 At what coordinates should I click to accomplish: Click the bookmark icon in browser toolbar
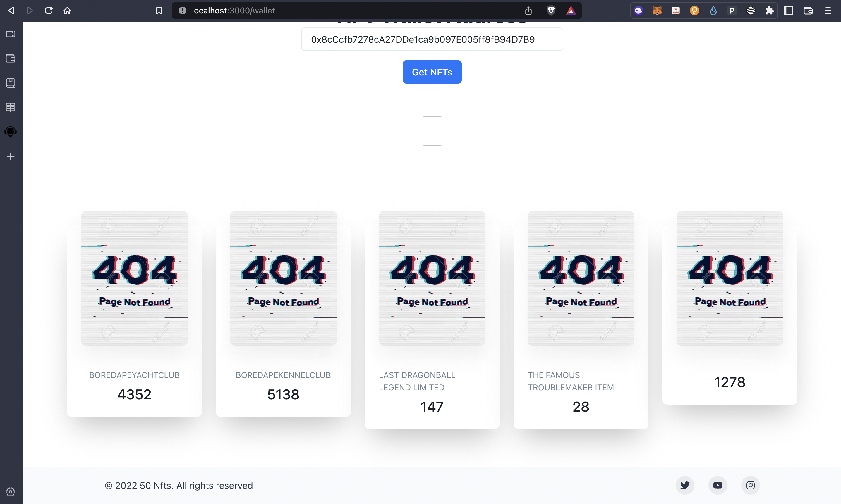click(159, 10)
